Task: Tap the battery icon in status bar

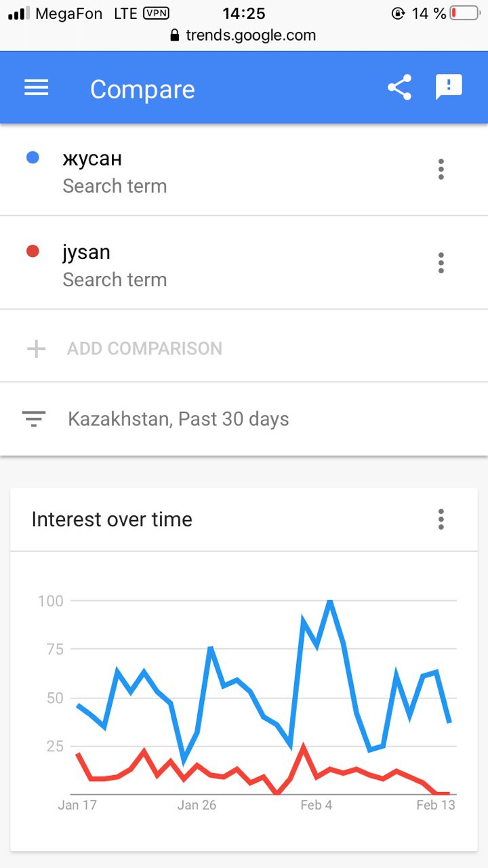Action: coord(465,13)
